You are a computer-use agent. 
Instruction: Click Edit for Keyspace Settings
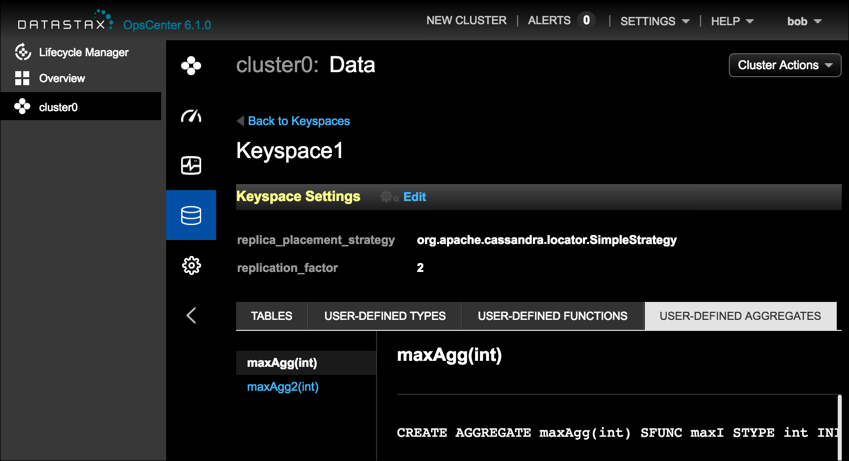[415, 197]
